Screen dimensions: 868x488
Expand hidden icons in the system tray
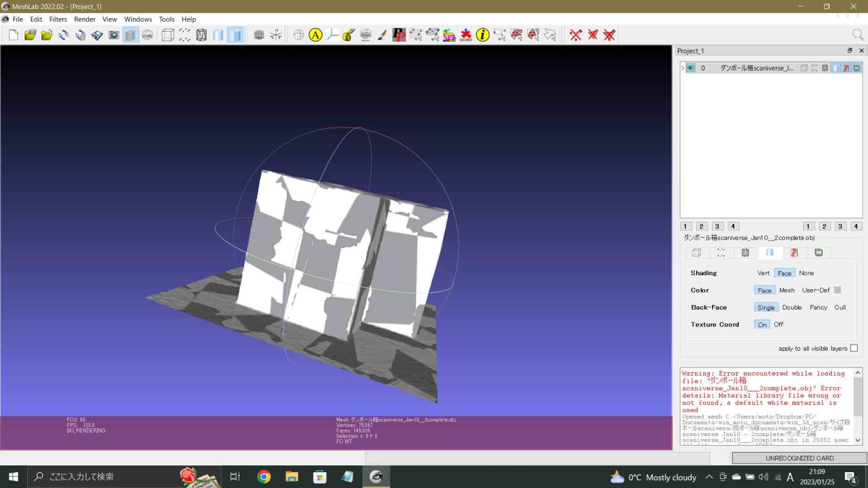tap(709, 477)
